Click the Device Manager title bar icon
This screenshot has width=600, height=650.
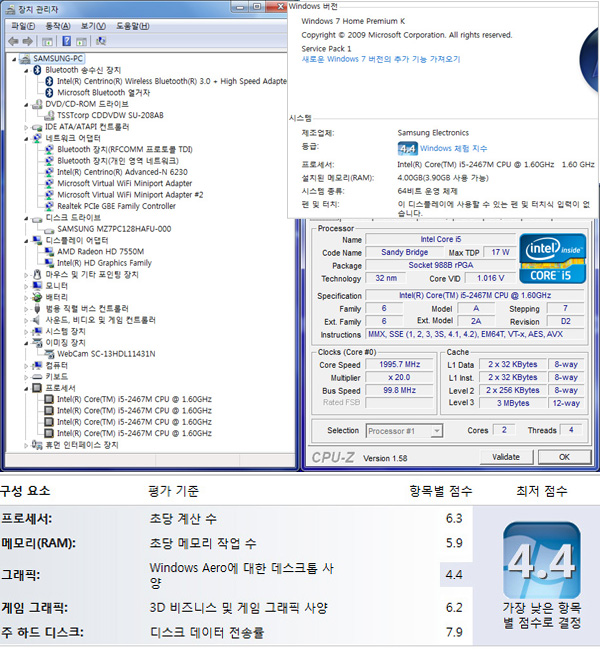(10, 9)
